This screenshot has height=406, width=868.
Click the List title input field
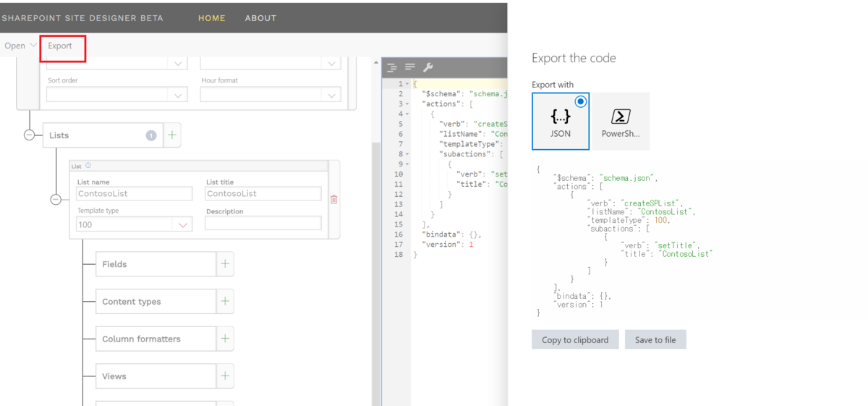click(263, 194)
